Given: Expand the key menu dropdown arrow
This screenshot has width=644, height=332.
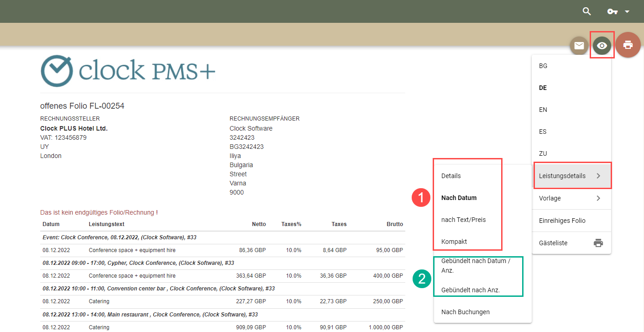Looking at the screenshot, I should point(627,11).
